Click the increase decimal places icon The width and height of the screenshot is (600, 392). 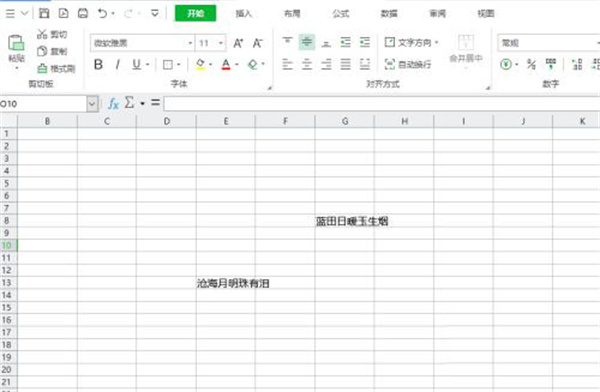tap(577, 64)
